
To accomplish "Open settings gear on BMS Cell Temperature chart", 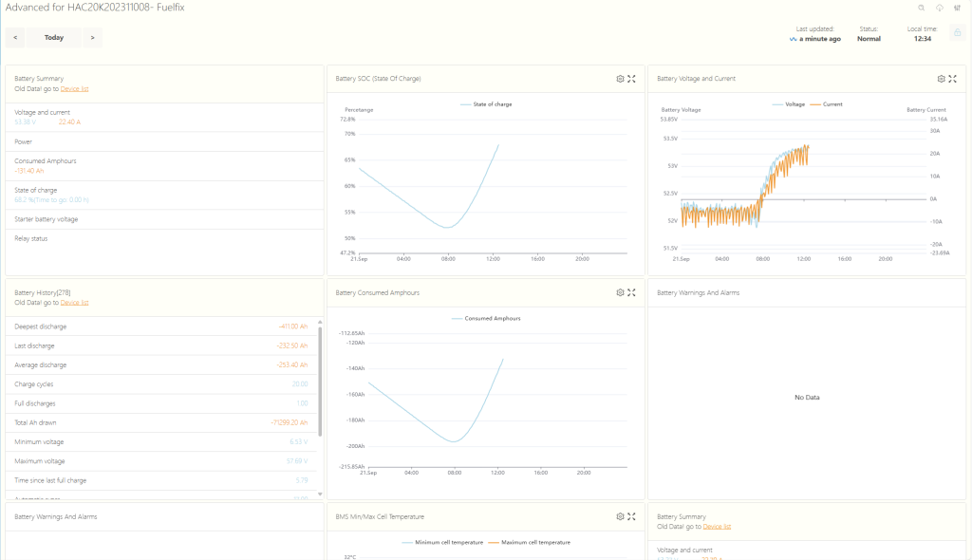I will [x=620, y=516].
